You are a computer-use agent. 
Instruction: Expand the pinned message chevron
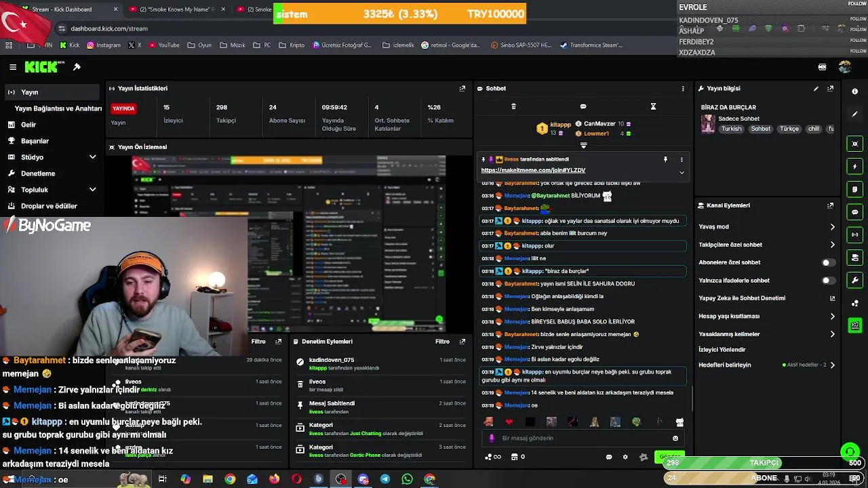682,172
